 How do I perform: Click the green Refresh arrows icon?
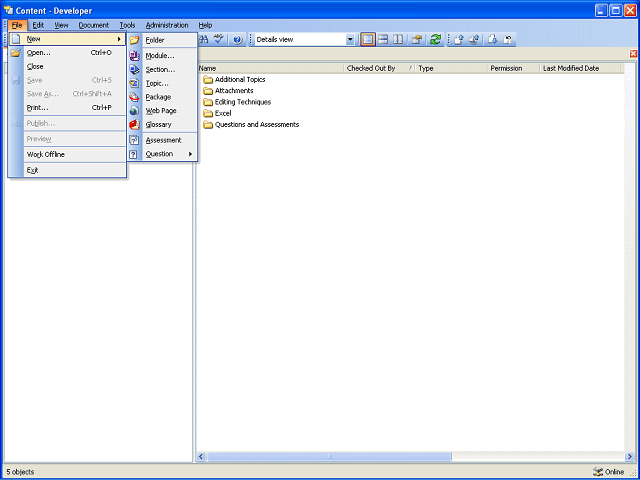click(436, 40)
